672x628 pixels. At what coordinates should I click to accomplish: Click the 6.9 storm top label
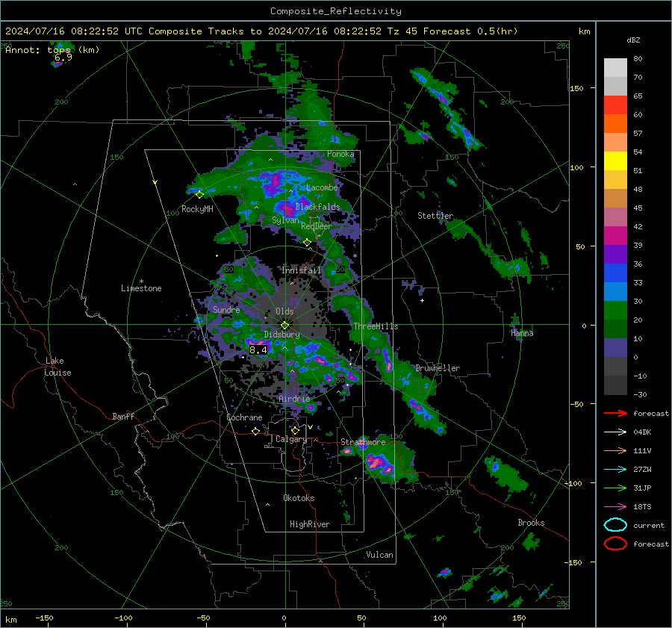click(63, 57)
